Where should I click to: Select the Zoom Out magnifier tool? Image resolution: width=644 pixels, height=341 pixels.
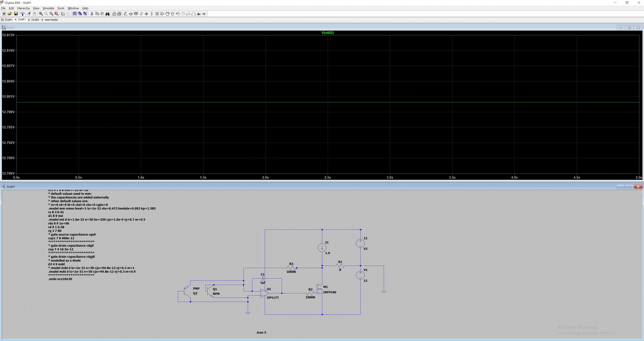[51, 14]
